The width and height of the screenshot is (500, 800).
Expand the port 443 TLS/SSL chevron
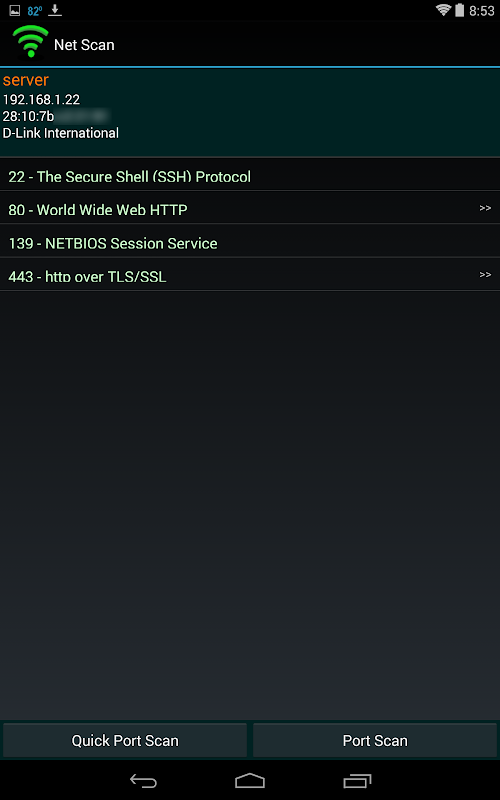[485, 274]
